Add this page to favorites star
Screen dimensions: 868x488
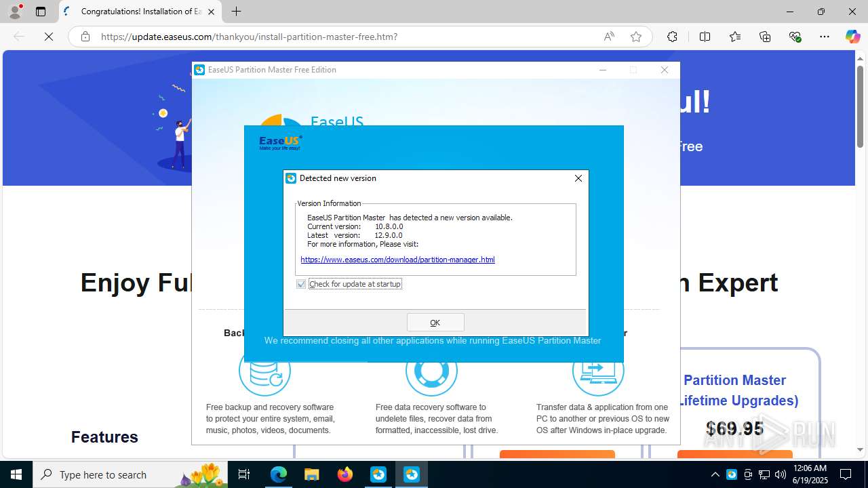(636, 37)
